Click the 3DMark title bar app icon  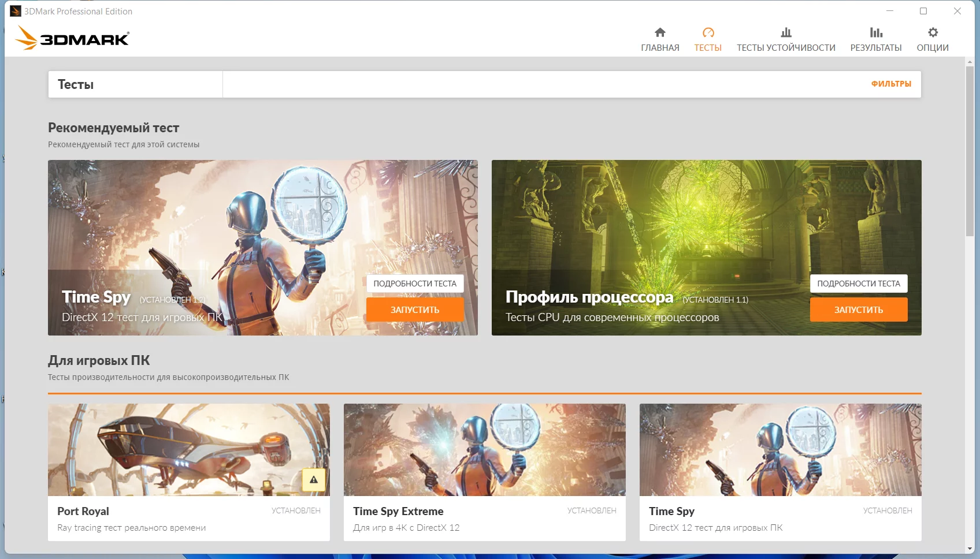(x=16, y=11)
